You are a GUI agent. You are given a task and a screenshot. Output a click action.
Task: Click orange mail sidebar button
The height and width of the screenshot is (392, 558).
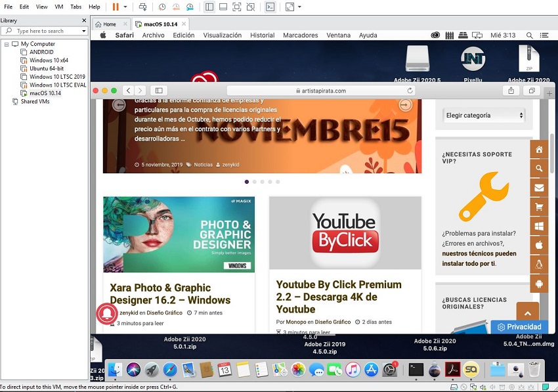click(539, 188)
